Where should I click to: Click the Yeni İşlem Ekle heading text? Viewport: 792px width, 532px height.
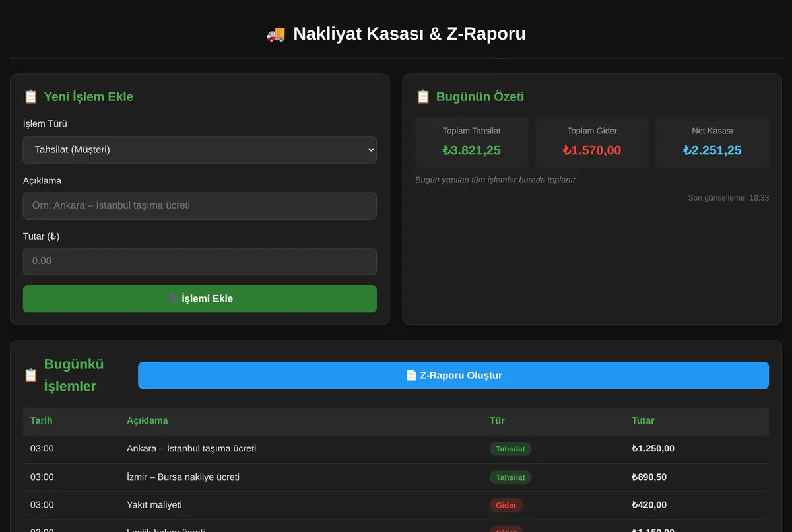[x=88, y=96]
